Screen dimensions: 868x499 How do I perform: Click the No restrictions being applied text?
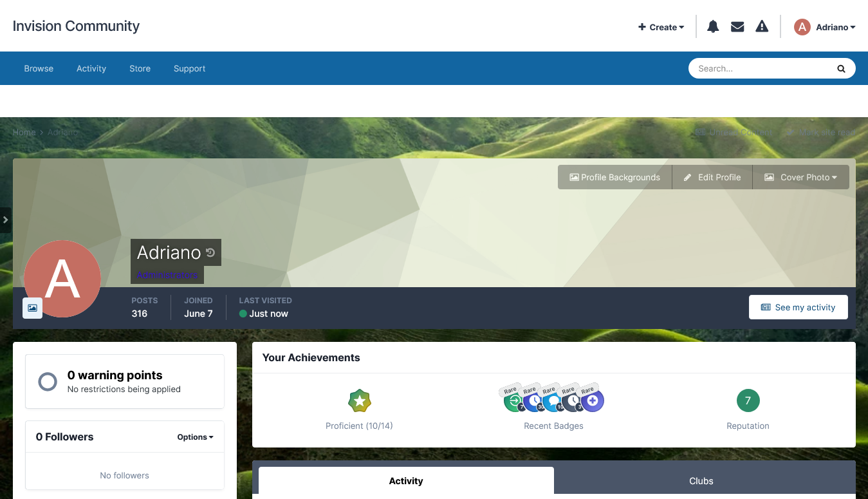124,389
